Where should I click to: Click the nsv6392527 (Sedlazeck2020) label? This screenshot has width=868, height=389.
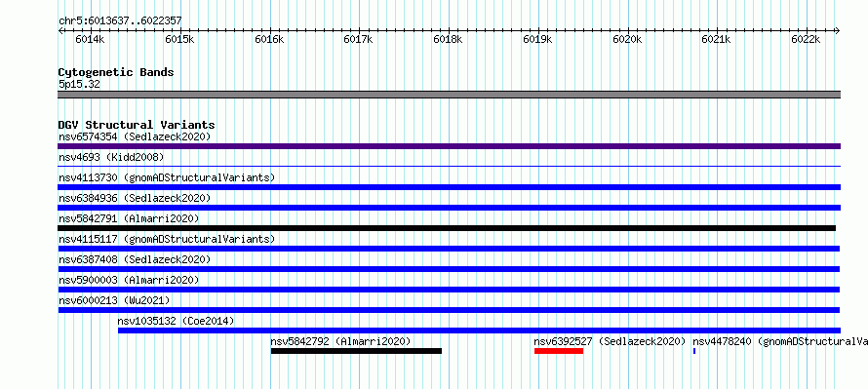pyautogui.click(x=610, y=341)
